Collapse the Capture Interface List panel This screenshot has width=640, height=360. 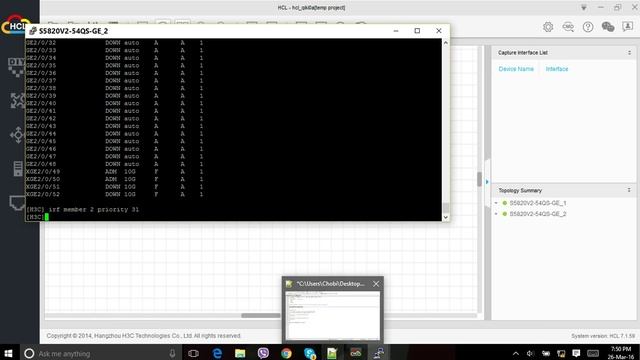[629, 53]
